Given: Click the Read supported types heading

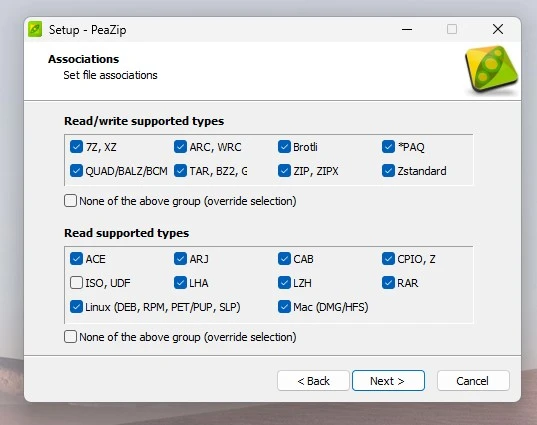Looking at the screenshot, I should [x=126, y=233].
